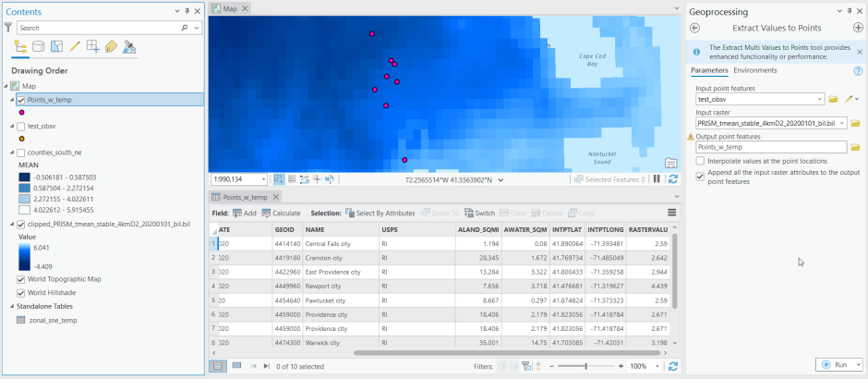This screenshot has height=379, width=868.
Task: Click the plus icon in Geoprocessing header
Action: point(858,28)
